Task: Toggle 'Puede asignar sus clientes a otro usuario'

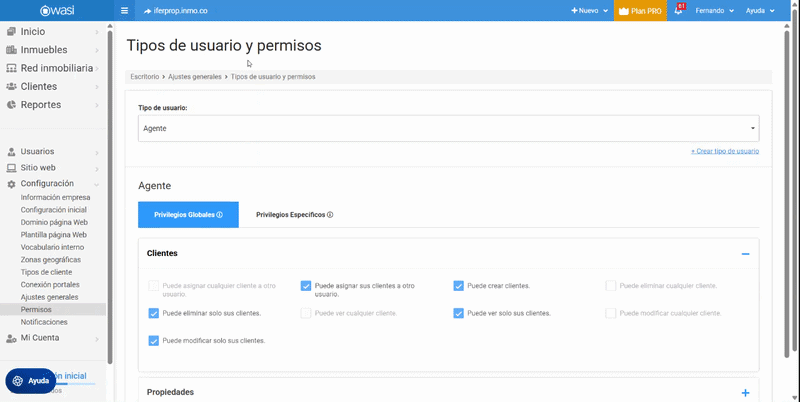Action: (306, 286)
